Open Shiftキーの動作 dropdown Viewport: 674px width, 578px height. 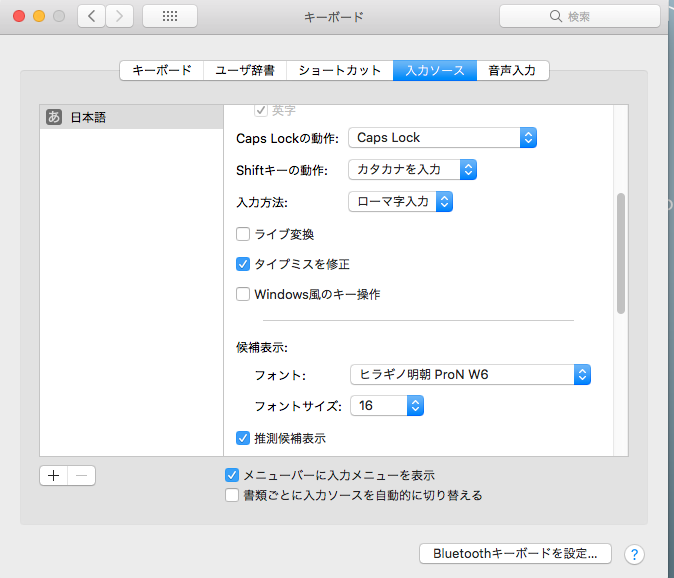[x=411, y=169]
